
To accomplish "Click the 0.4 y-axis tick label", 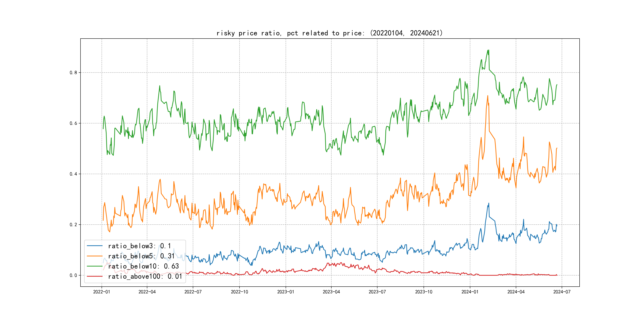I will click(x=73, y=174).
